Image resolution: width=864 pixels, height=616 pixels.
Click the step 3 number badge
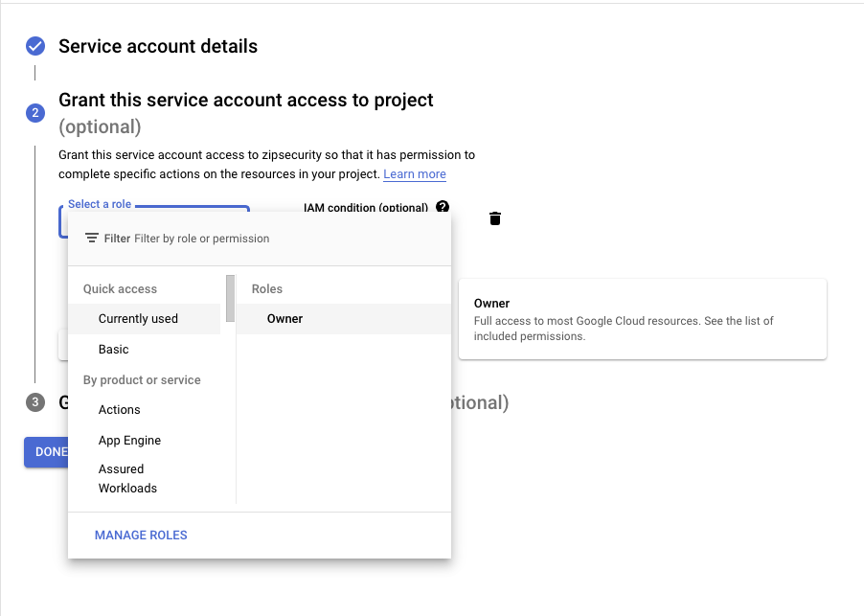point(35,402)
